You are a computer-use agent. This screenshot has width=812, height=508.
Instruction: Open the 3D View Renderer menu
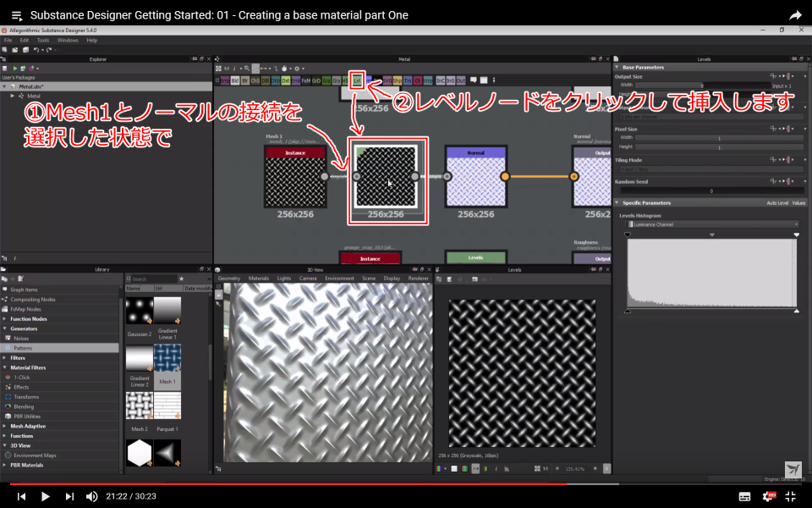(x=419, y=279)
